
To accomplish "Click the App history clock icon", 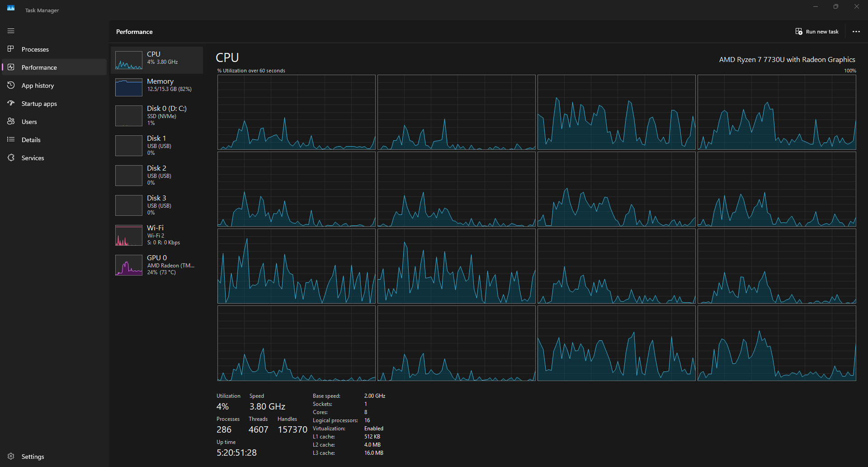I will click(x=11, y=85).
